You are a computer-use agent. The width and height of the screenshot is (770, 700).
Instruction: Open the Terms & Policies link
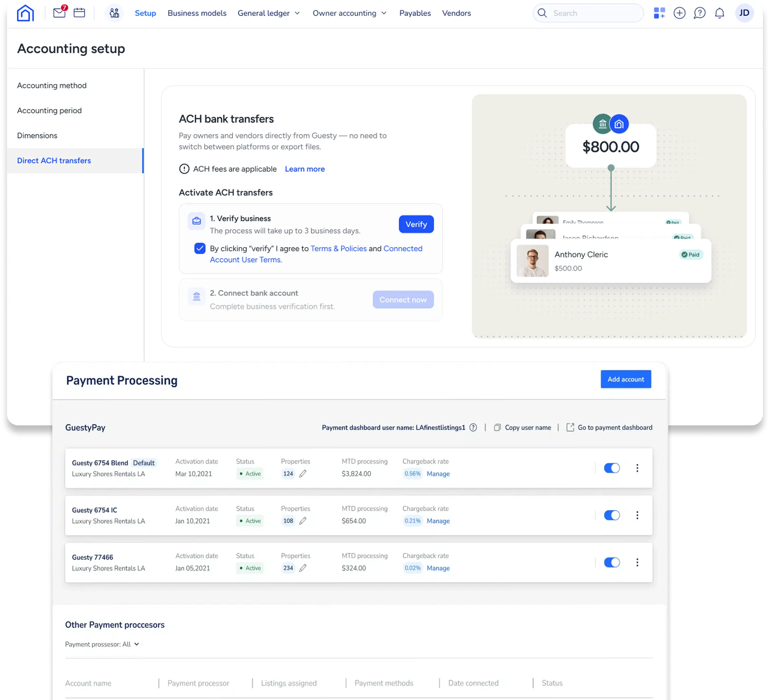[x=338, y=248]
